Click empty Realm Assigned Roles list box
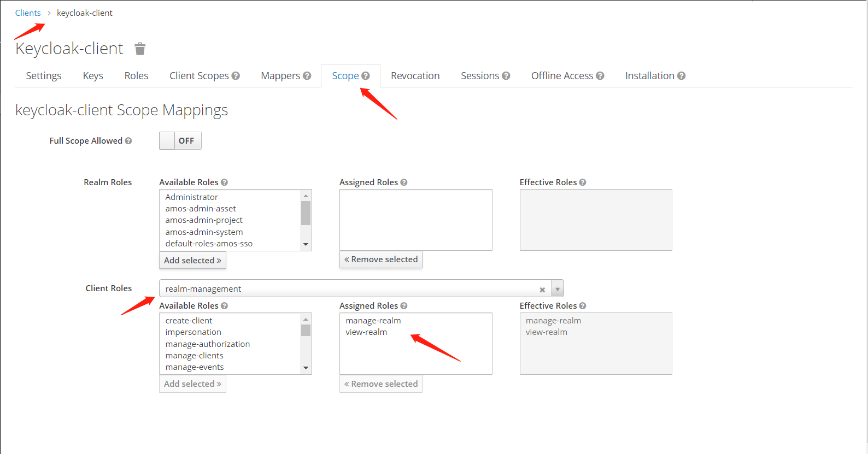 point(415,220)
